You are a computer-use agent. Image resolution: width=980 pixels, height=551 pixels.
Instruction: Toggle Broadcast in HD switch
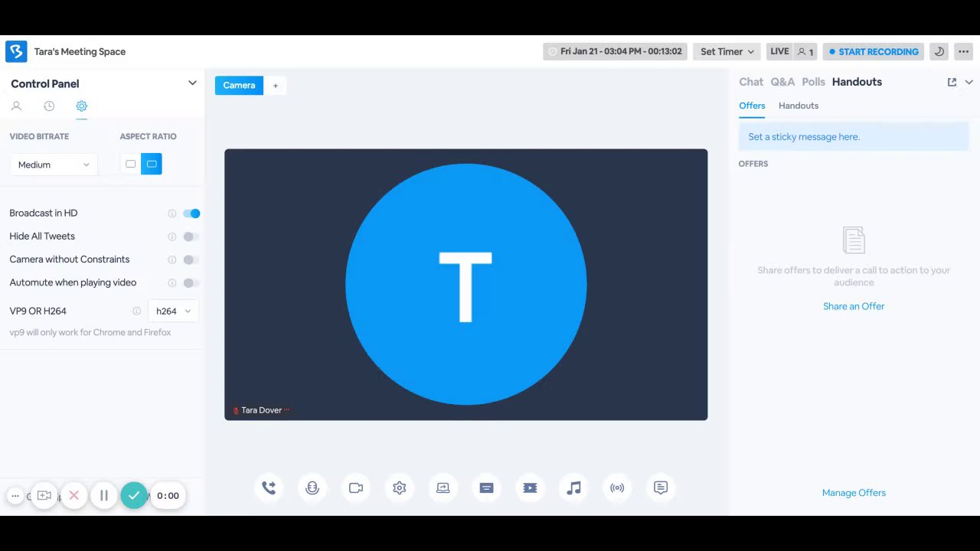[191, 214]
